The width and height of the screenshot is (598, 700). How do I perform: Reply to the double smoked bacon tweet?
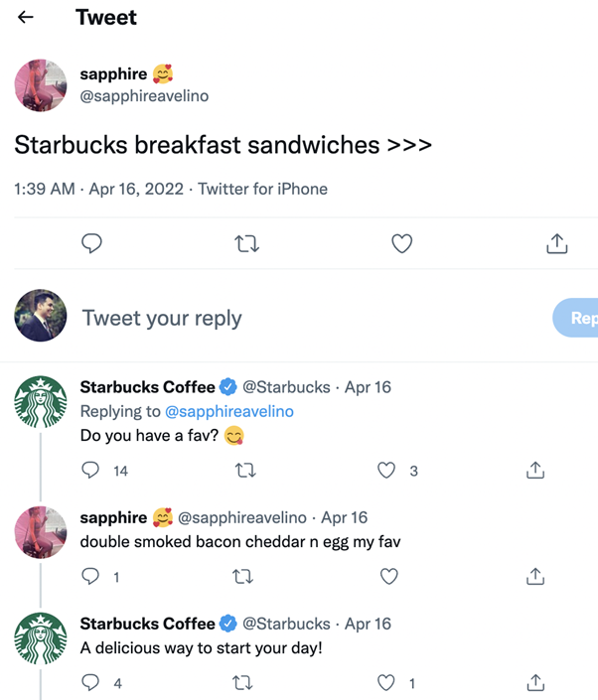(x=91, y=576)
